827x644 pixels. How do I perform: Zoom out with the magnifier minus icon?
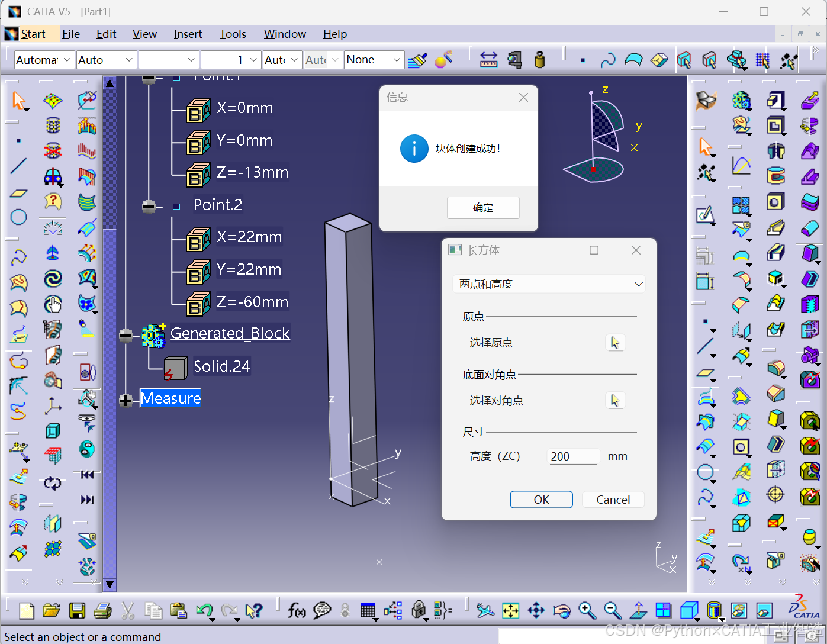[613, 610]
